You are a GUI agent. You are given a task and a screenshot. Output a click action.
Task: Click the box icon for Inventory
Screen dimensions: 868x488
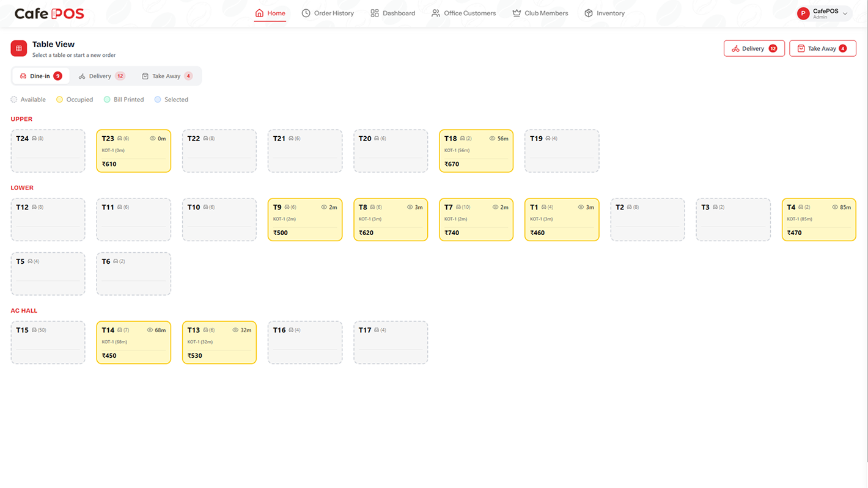pos(589,13)
